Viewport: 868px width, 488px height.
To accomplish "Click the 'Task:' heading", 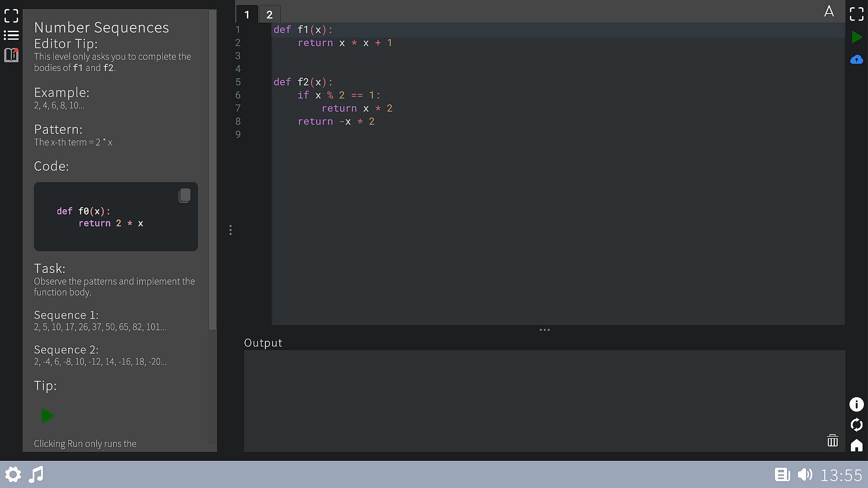I will (x=50, y=268).
